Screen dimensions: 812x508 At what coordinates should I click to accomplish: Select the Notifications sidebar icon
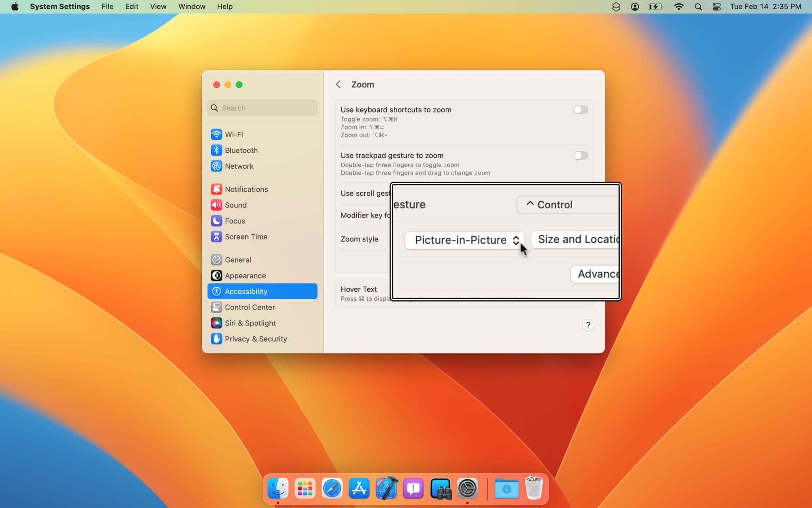tap(216, 189)
